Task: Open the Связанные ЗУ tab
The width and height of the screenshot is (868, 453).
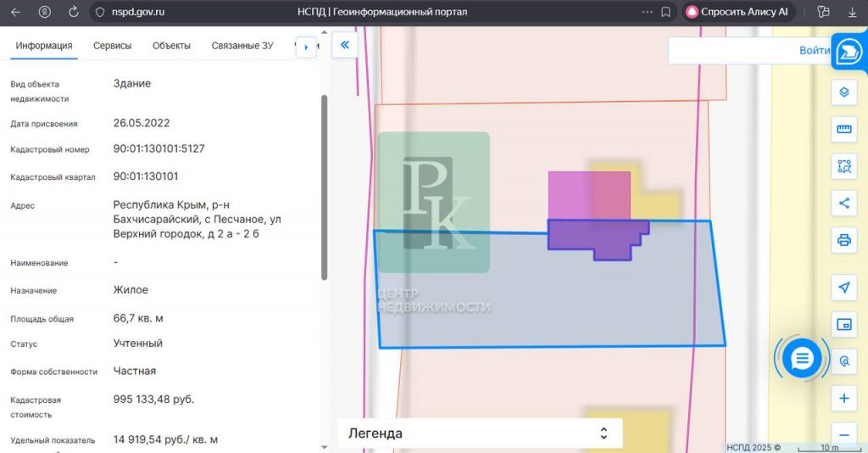Action: coord(242,46)
